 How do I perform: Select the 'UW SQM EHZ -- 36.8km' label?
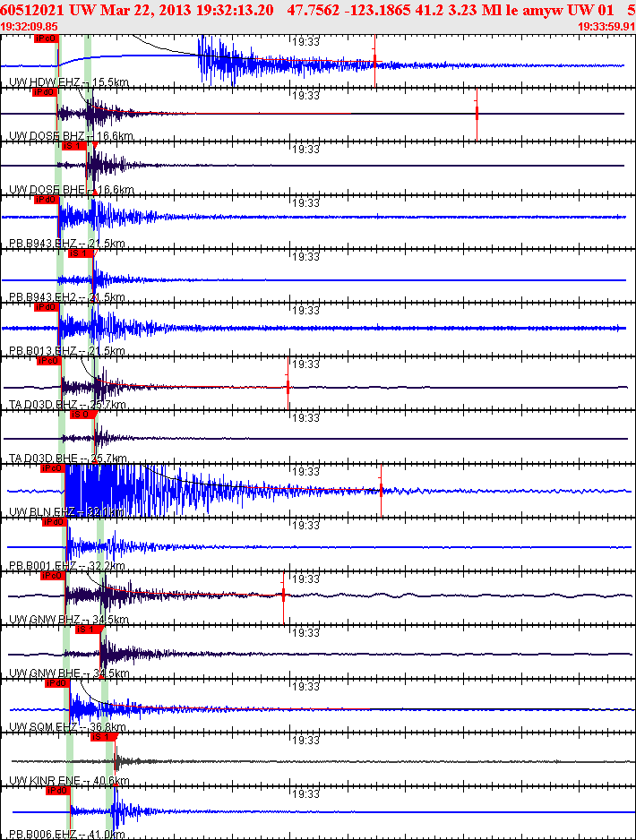point(67,727)
